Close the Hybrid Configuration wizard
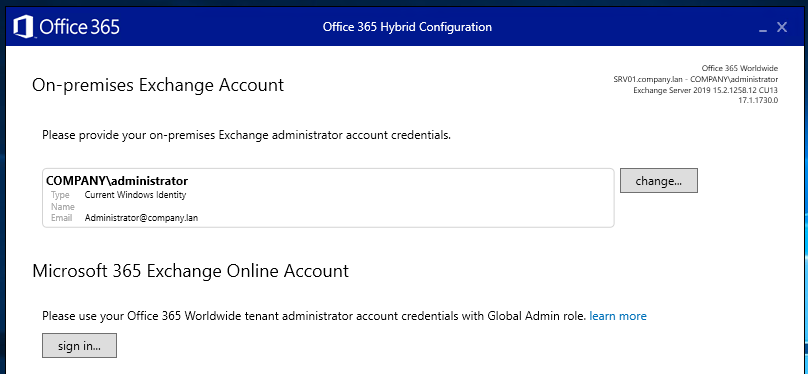The height and width of the screenshot is (374, 808). click(x=782, y=27)
